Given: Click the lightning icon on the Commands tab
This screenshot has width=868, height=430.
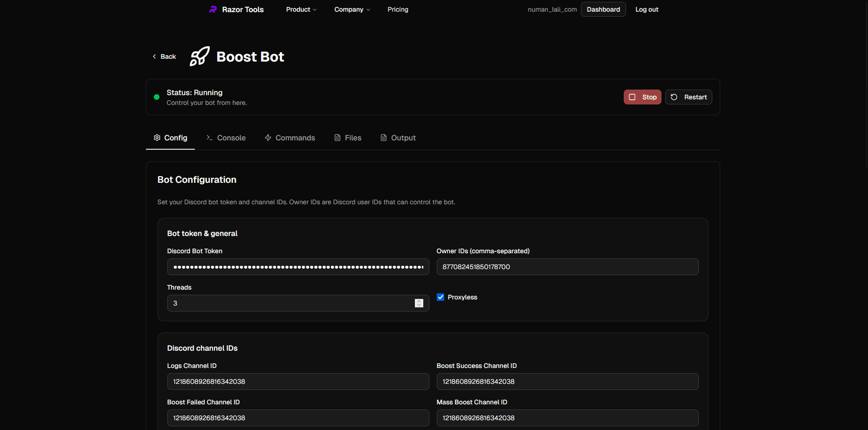Looking at the screenshot, I should tap(268, 138).
